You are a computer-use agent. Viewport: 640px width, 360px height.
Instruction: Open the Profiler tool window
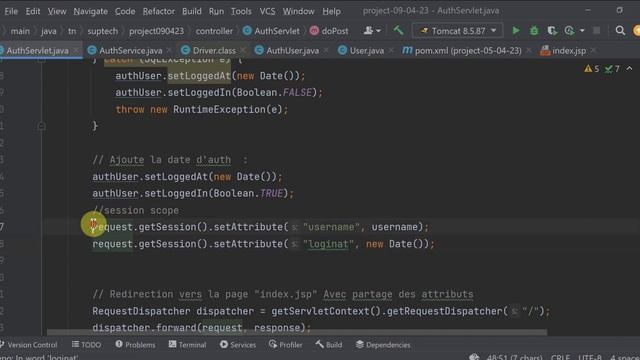pyautogui.click(x=286, y=345)
